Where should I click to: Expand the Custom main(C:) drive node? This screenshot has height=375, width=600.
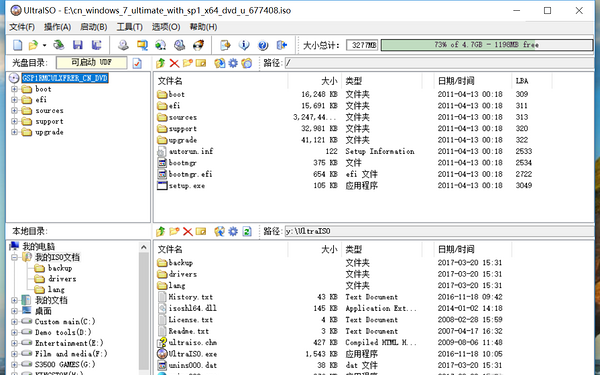14,321
